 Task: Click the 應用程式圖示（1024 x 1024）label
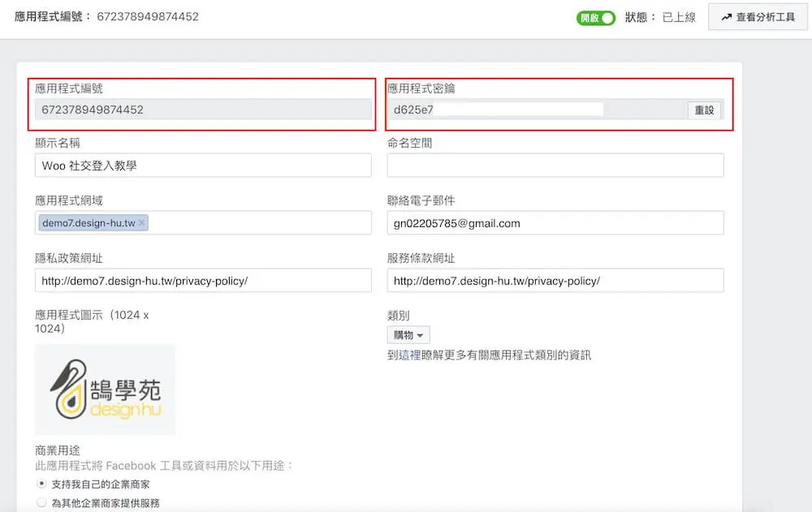point(92,321)
